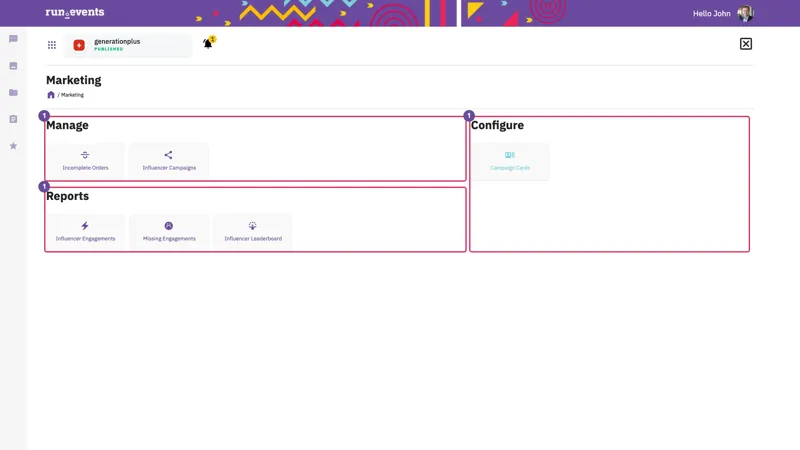Click the PUBLISHED status label

click(x=109, y=49)
